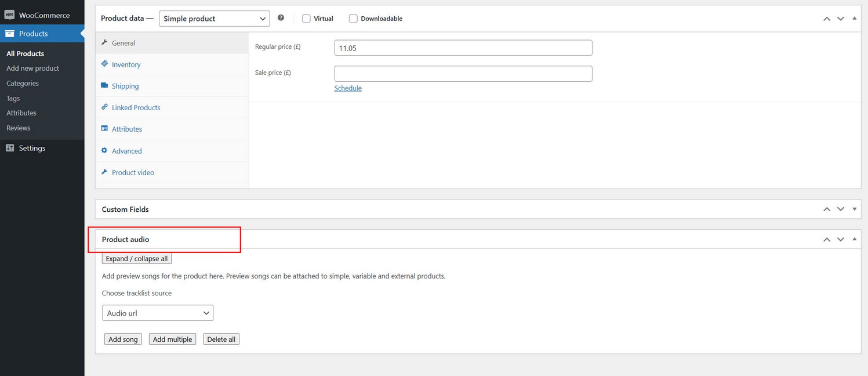Image resolution: width=868 pixels, height=376 pixels.
Task: Tick the Downloadable checkbox
Action: point(353,19)
